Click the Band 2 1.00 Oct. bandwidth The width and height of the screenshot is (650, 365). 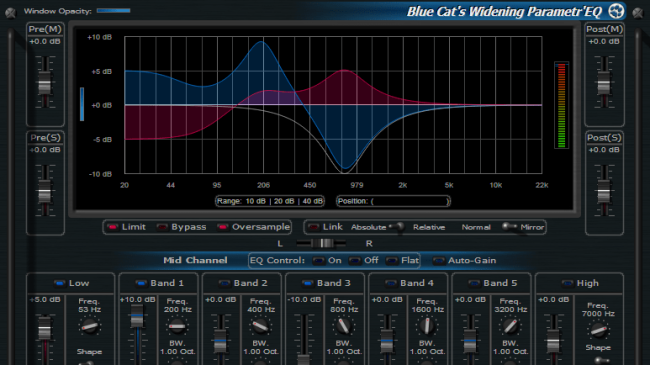[x=261, y=352]
